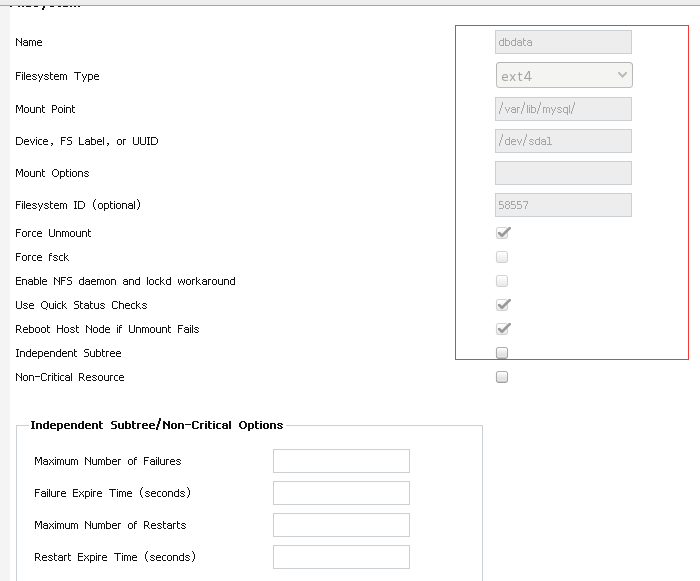This screenshot has height=581, width=700.
Task: Toggle the Force Unmount checkbox
Action: (x=503, y=233)
